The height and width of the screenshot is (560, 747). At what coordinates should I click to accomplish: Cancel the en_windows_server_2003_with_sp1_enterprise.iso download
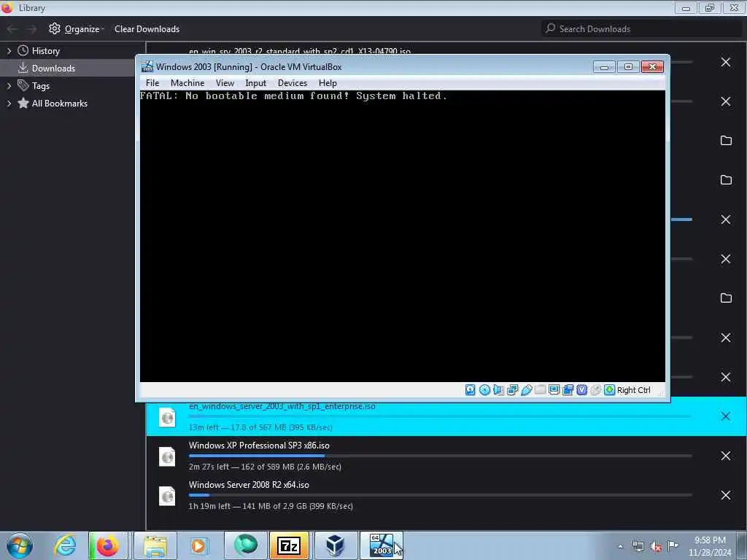tap(726, 416)
